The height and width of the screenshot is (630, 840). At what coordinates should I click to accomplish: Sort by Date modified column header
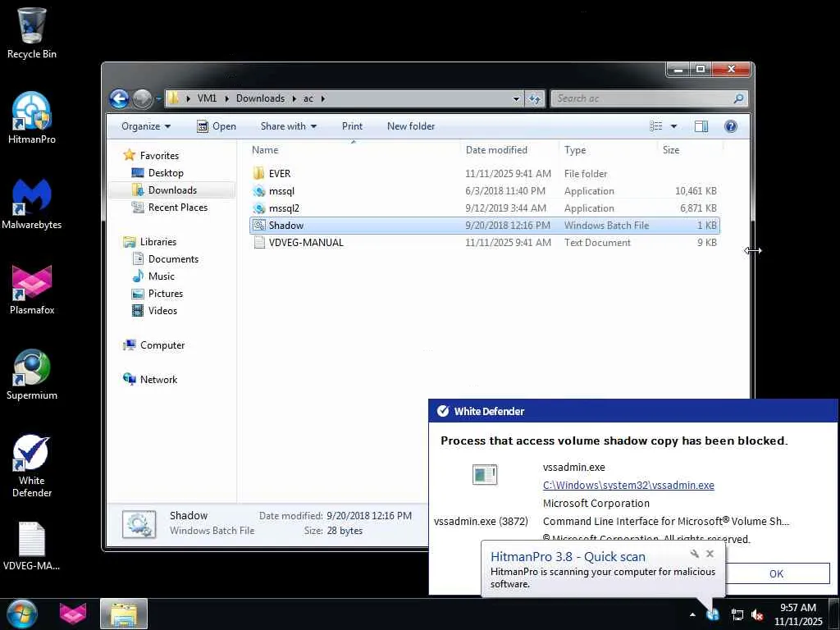pyautogui.click(x=509, y=150)
